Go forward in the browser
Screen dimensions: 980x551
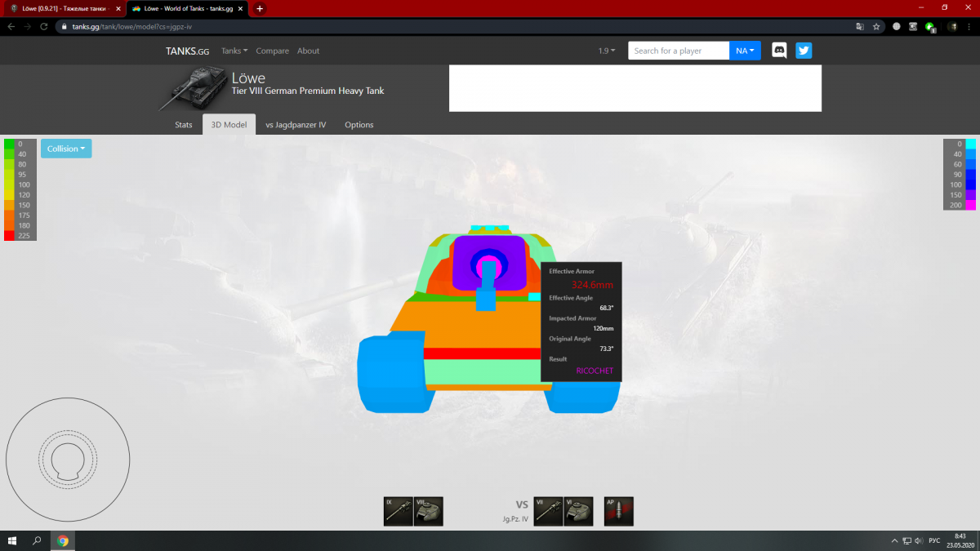pyautogui.click(x=28, y=26)
